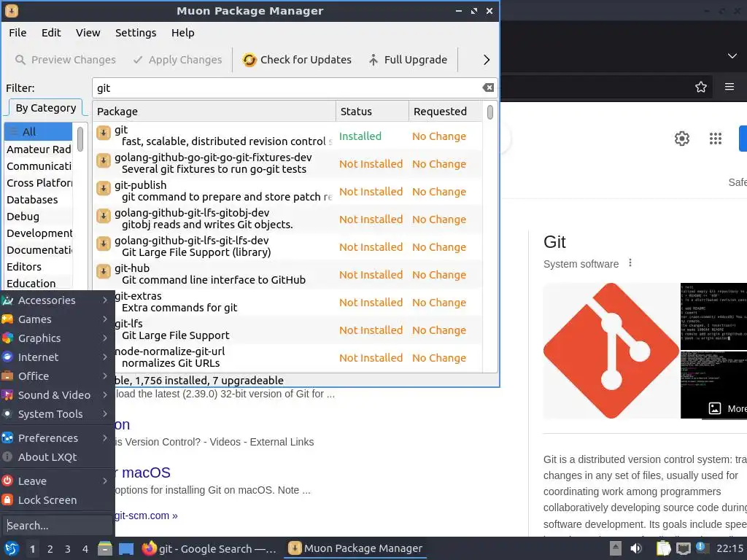747x560 pixels.
Task: Open the Google apps grid icon
Action: (x=716, y=139)
